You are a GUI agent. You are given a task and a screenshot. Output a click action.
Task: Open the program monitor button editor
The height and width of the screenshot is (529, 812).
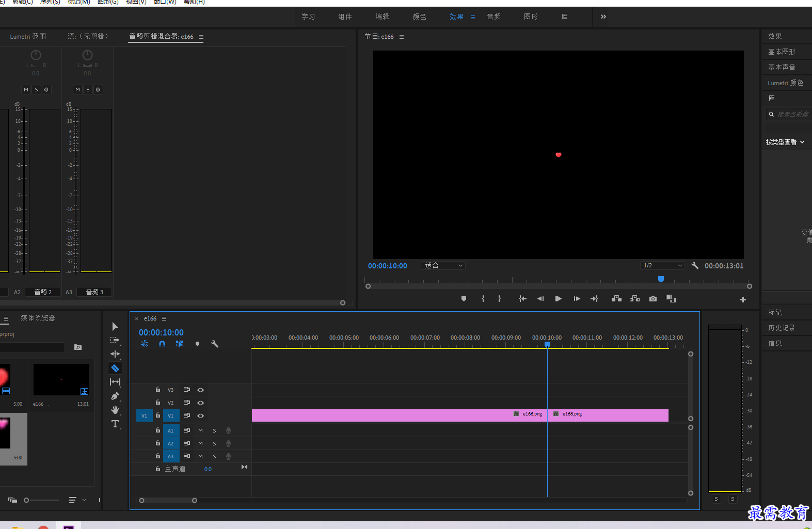coord(743,299)
